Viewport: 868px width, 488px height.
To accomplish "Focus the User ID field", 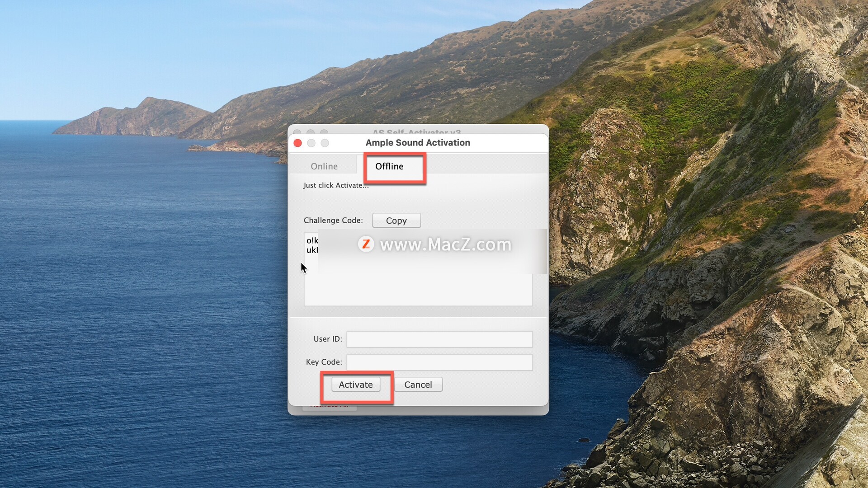I will 439,339.
